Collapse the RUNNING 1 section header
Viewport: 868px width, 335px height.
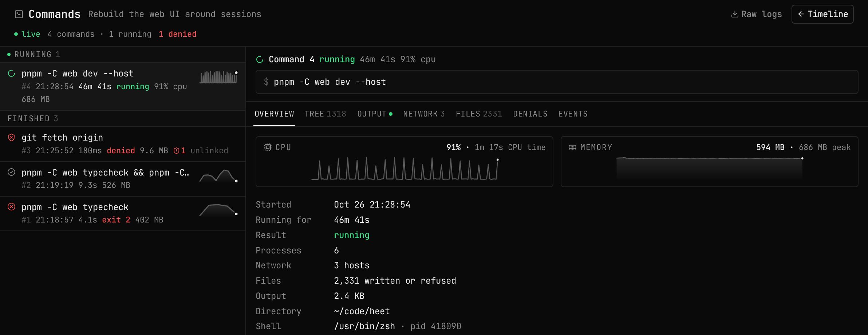tap(123, 55)
